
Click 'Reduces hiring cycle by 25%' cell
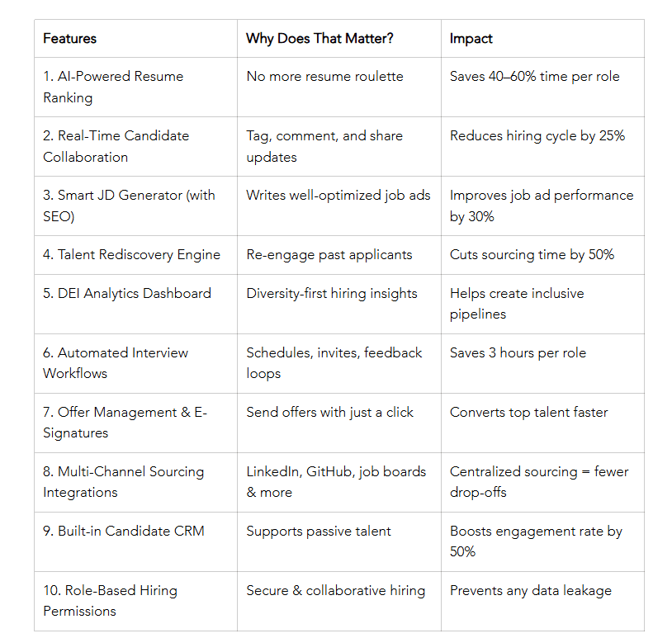[x=542, y=147]
